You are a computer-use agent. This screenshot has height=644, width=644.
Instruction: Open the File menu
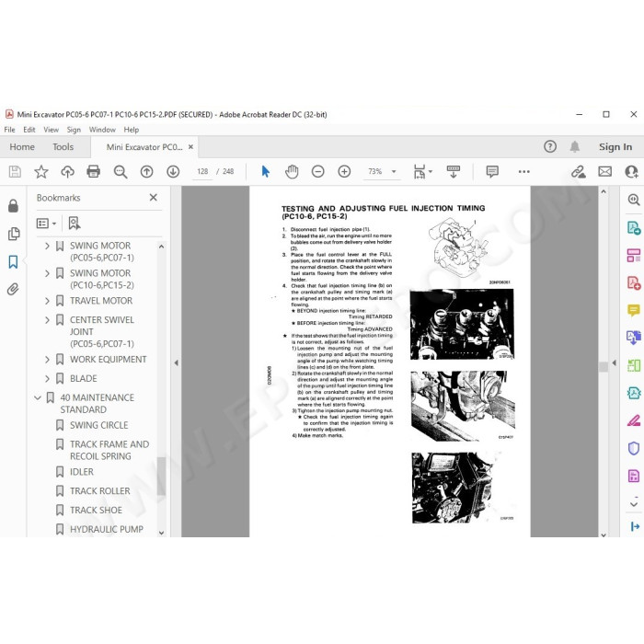pos(9,130)
